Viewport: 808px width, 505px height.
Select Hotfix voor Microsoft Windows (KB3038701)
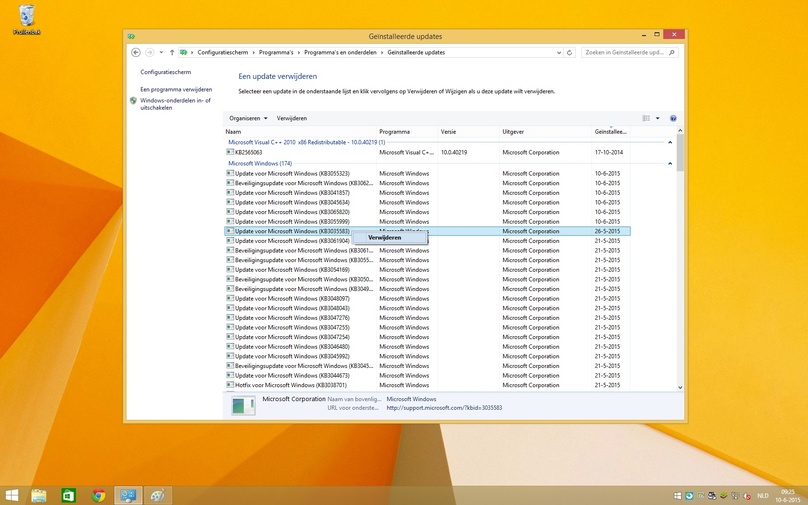point(427,385)
